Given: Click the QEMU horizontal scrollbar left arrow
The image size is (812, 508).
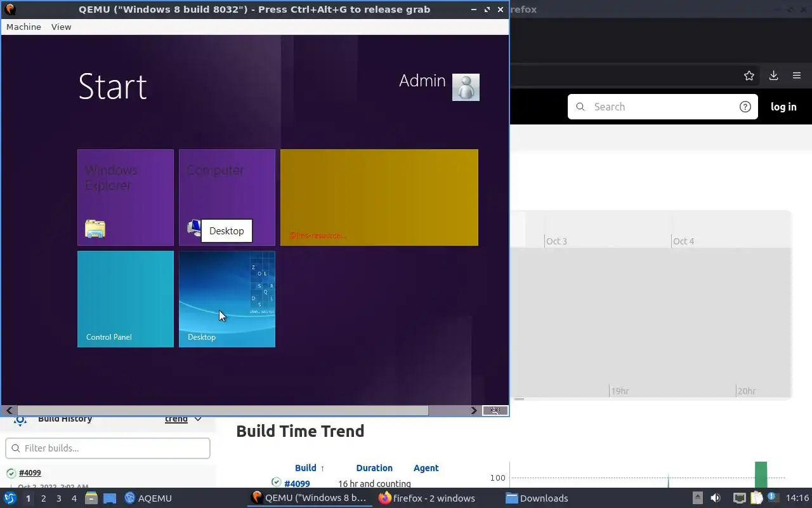Looking at the screenshot, I should pyautogui.click(x=10, y=410).
